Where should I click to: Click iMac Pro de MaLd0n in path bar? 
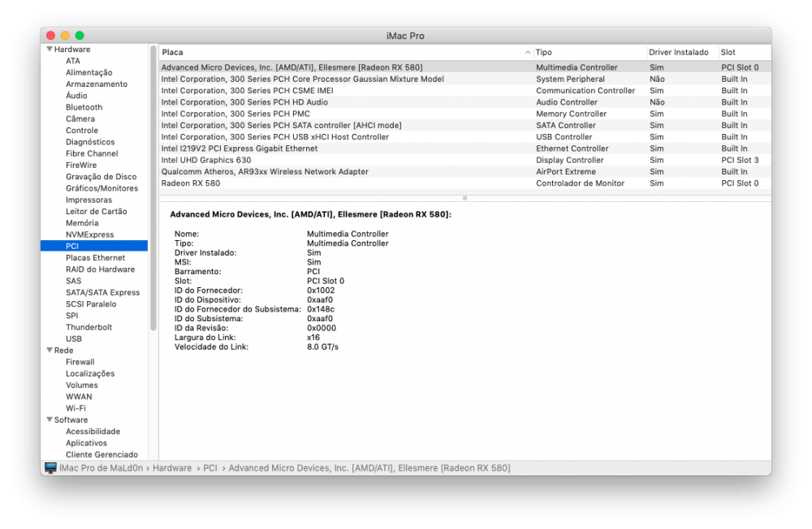point(101,468)
